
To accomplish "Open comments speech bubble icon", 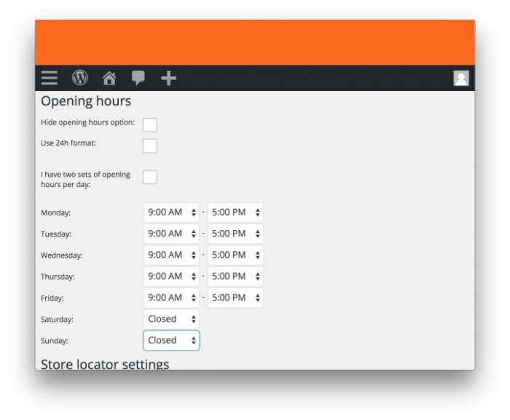I will coord(138,78).
